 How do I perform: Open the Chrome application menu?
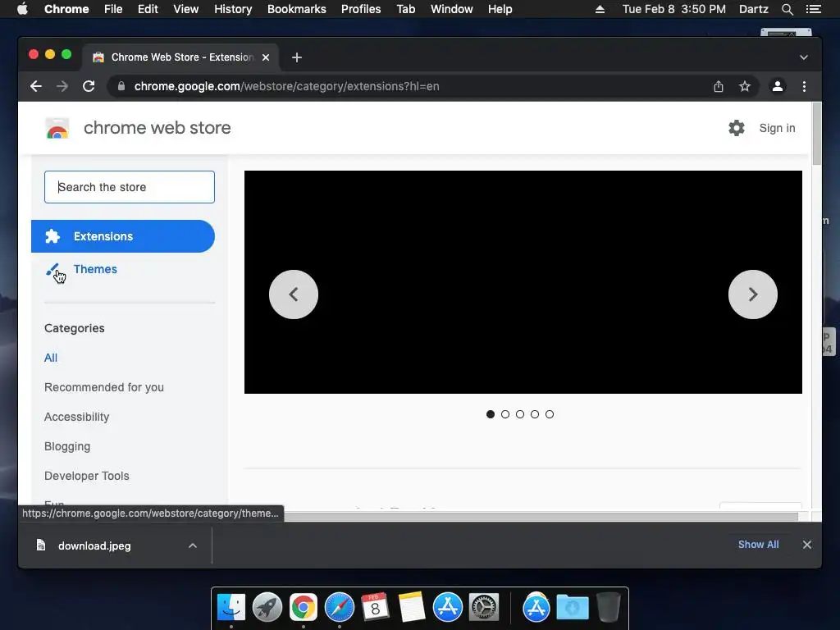click(66, 9)
